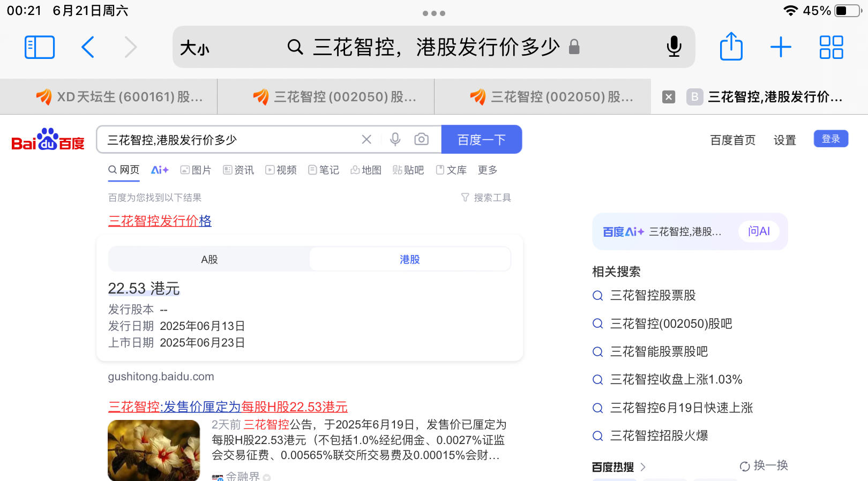
Task: Click the 问AI button
Action: pyautogui.click(x=759, y=231)
